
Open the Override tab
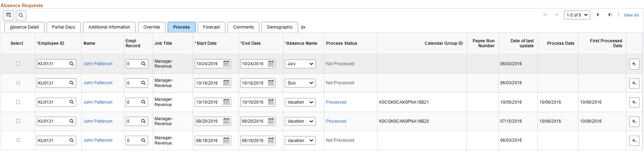point(152,27)
